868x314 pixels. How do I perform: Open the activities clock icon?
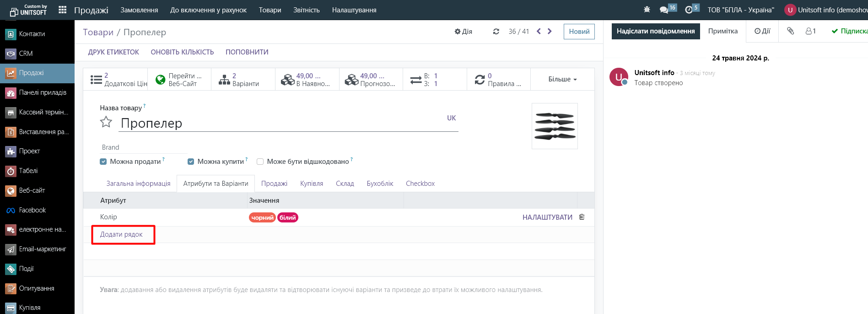(689, 10)
